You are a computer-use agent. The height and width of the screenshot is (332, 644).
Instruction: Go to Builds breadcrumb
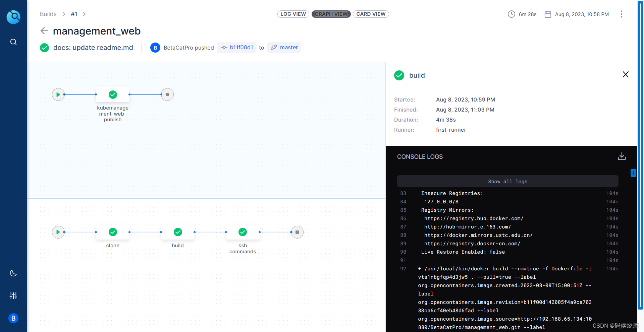coord(48,14)
